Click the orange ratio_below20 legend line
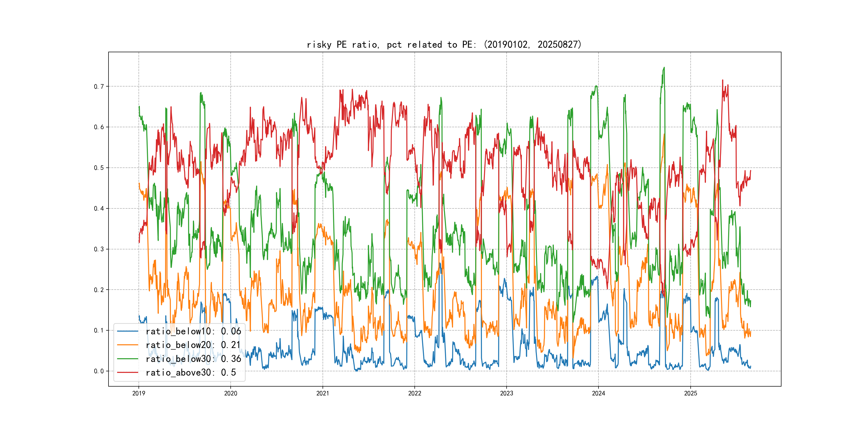Viewport: 868px width, 434px height. pos(127,345)
